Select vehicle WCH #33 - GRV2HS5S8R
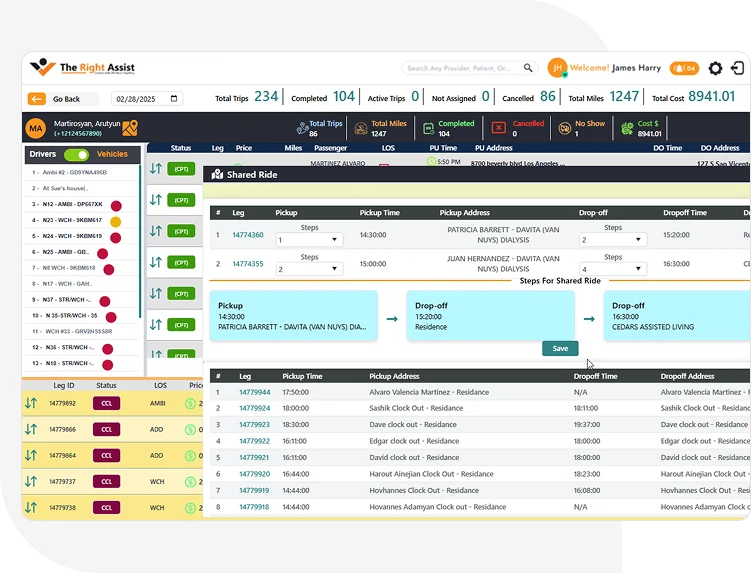 click(81, 332)
